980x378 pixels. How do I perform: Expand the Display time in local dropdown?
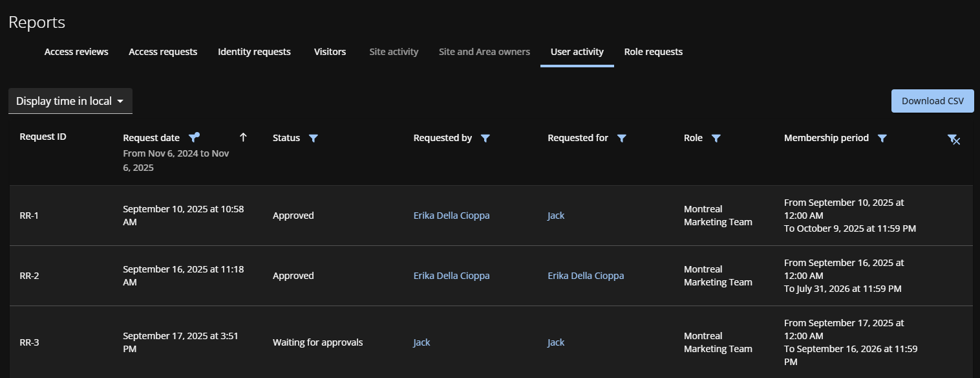pos(70,101)
